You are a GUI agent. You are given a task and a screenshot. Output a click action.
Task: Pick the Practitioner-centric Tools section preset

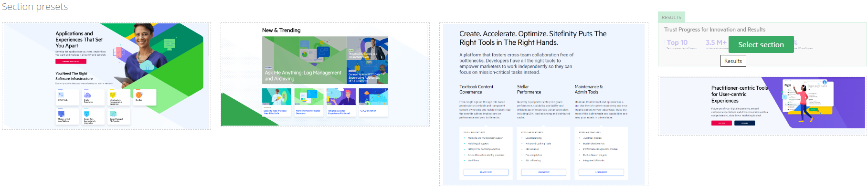coord(762,105)
